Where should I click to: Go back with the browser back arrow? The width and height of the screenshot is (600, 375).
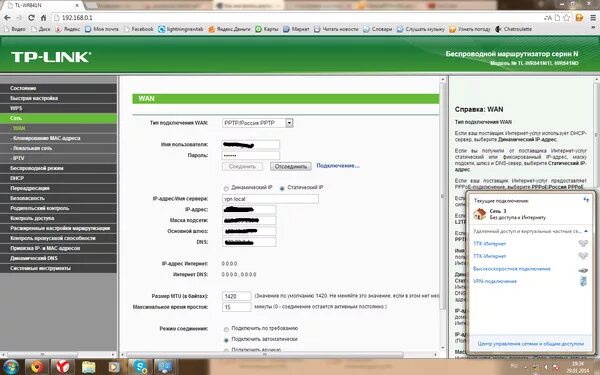[7, 18]
